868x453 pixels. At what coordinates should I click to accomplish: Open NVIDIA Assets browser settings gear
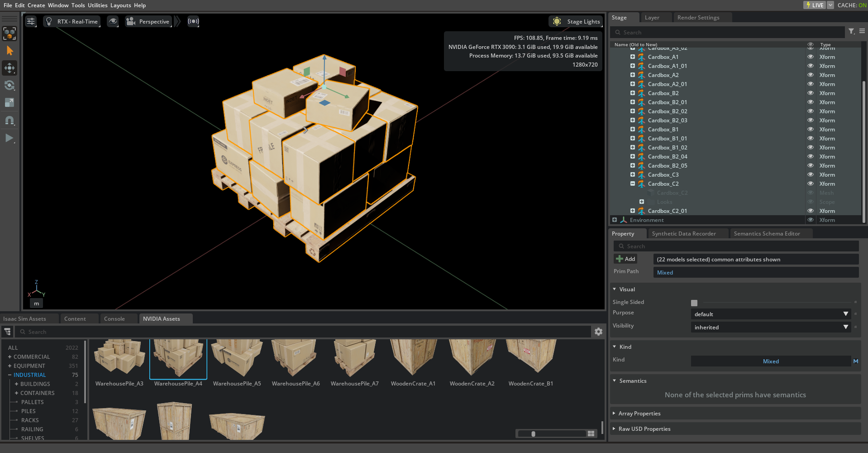click(x=598, y=332)
